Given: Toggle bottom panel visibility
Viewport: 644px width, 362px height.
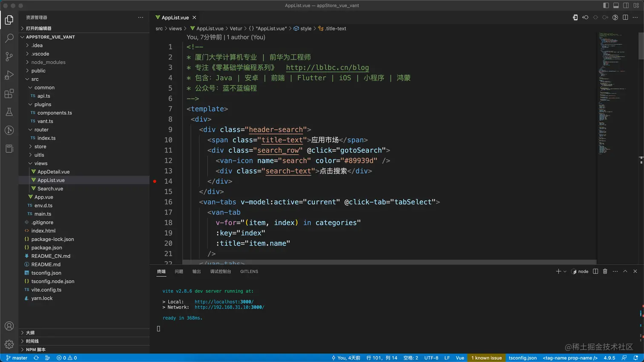Looking at the screenshot, I should pos(616,6).
